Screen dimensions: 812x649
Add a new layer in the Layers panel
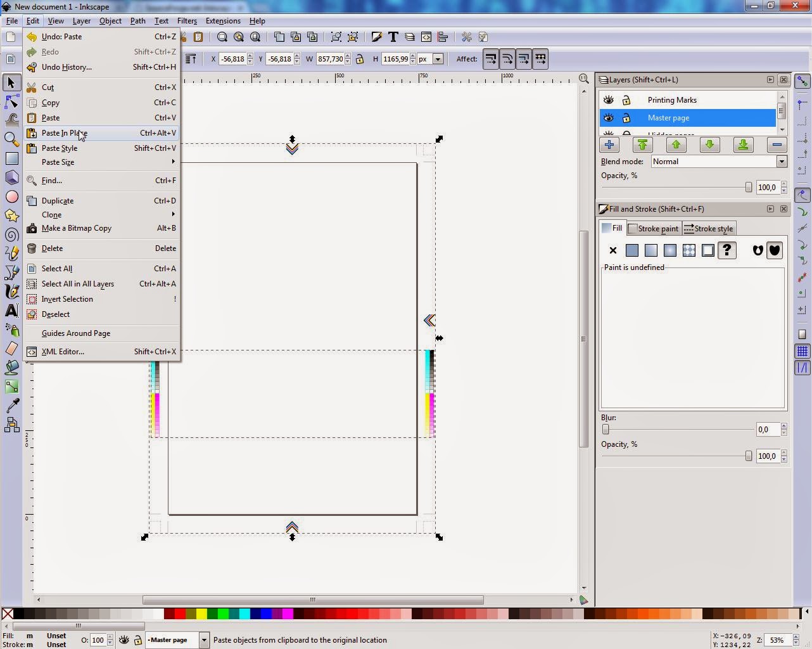[609, 145]
